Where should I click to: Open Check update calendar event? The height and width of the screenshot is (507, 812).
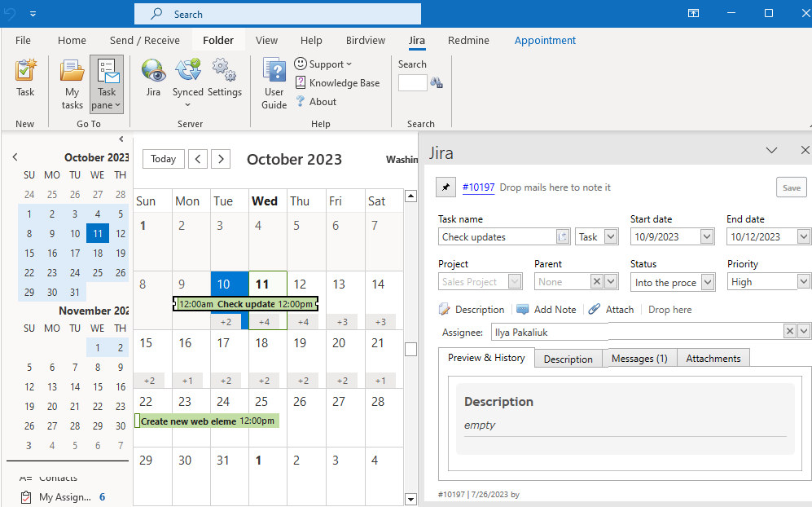245,304
